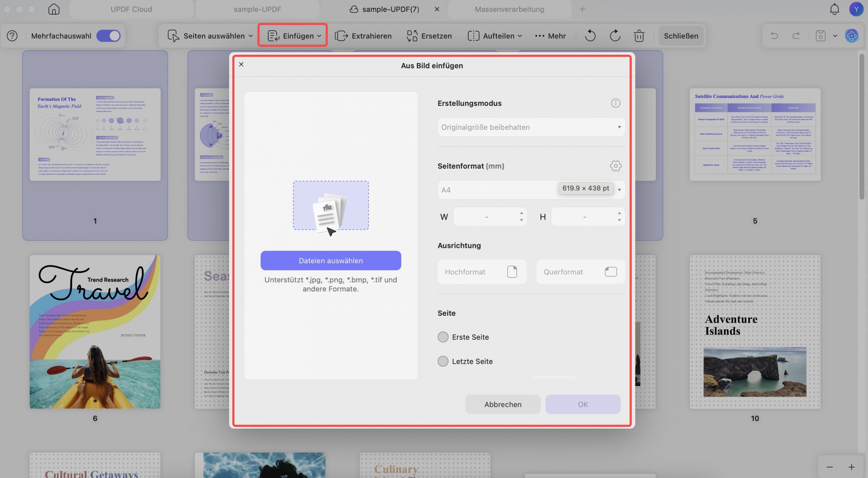Click the Abbrechen button
868x478 pixels.
tap(503, 404)
